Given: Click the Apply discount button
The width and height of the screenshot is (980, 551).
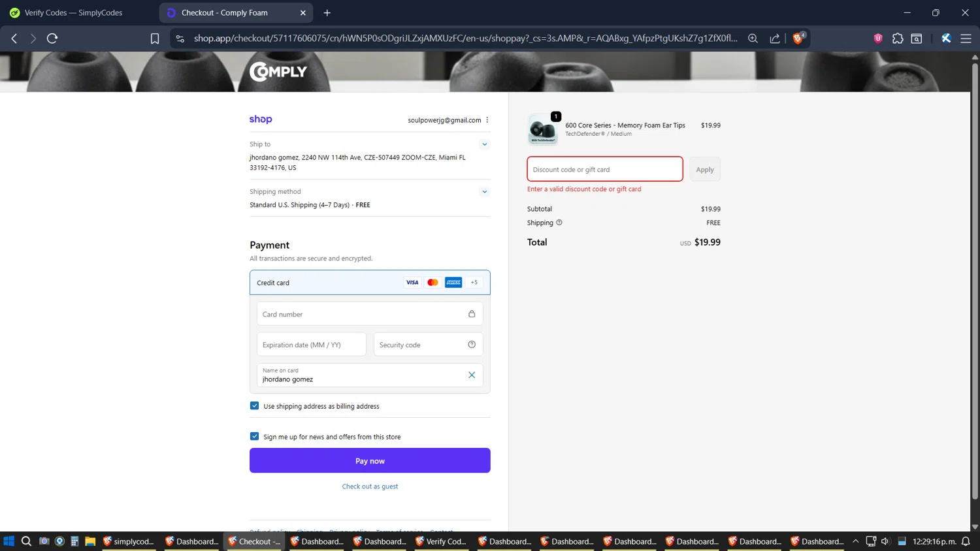Looking at the screenshot, I should click(705, 170).
